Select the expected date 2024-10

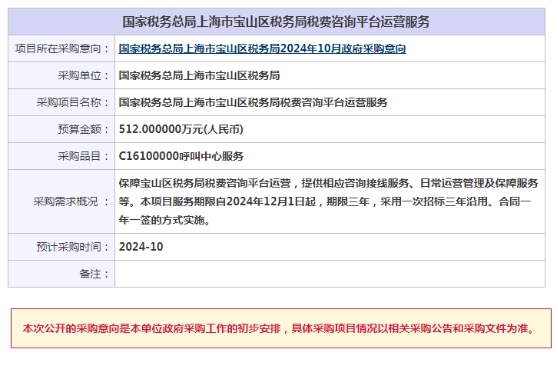pos(141,247)
